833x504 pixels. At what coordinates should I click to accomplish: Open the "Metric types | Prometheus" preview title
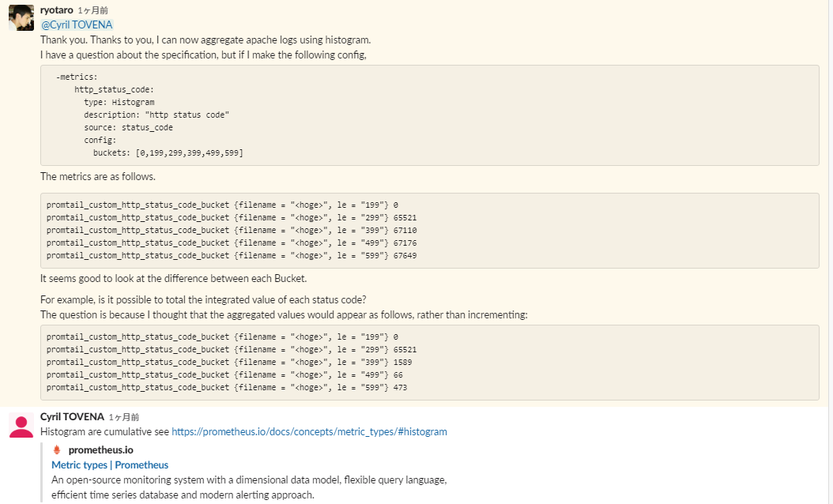click(110, 465)
